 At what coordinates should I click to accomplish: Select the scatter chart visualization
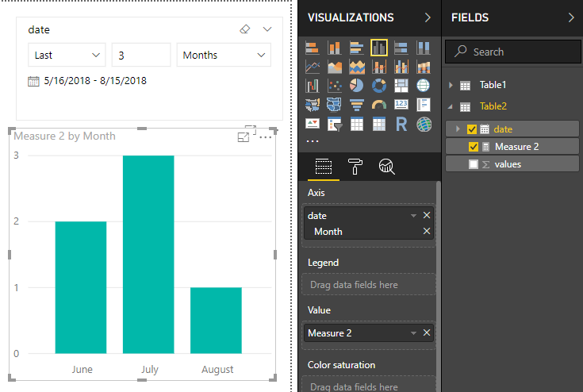point(334,86)
